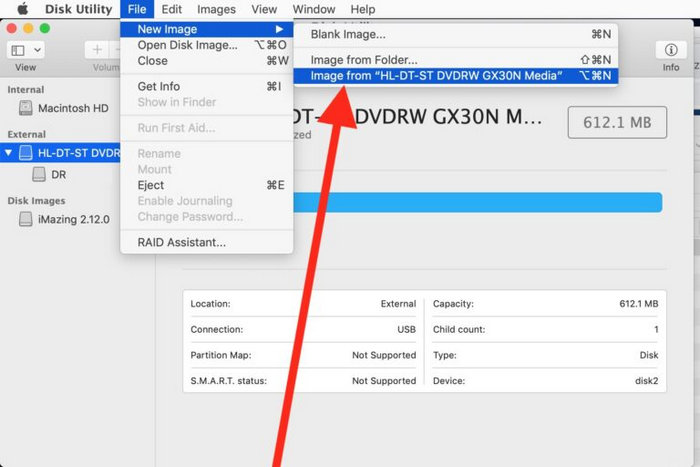Click the 'External' location value
Image resolution: width=700 pixels, height=467 pixels.
click(x=398, y=304)
